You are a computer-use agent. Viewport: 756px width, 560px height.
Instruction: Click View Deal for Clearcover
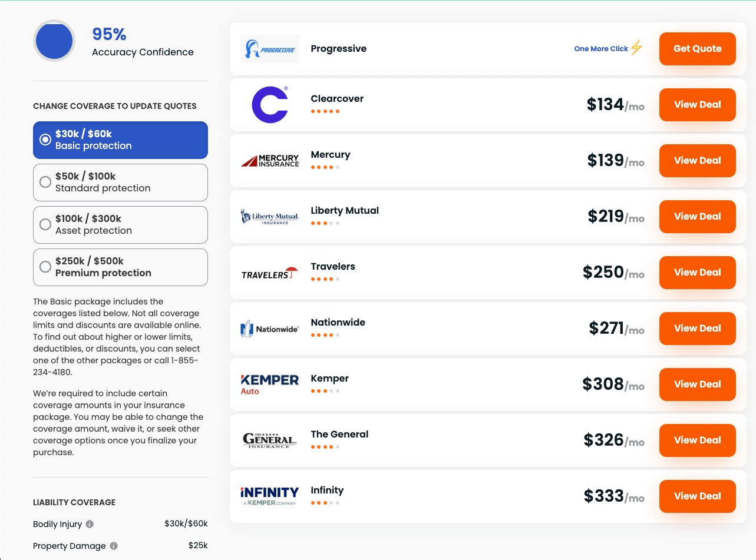tap(697, 104)
